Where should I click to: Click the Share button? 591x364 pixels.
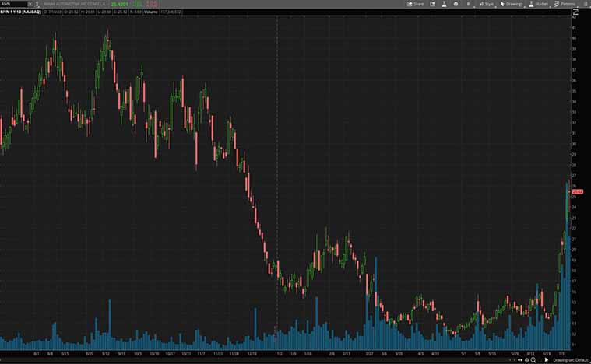(x=415, y=4)
